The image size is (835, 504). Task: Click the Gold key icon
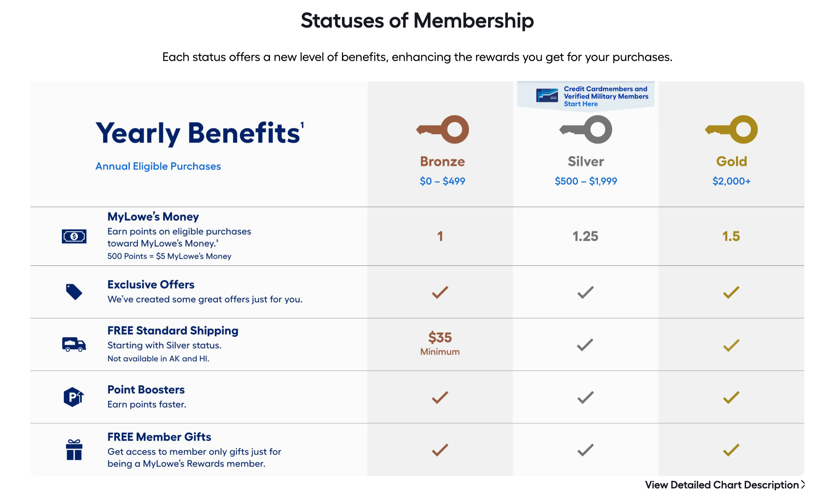click(x=731, y=129)
